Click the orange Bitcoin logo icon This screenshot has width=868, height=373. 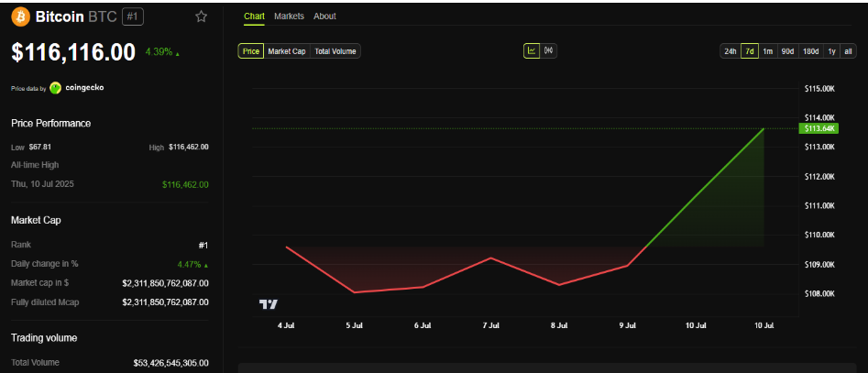[x=20, y=16]
